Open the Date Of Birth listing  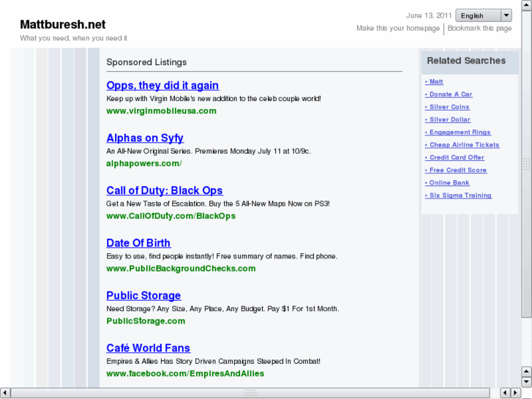coord(138,243)
